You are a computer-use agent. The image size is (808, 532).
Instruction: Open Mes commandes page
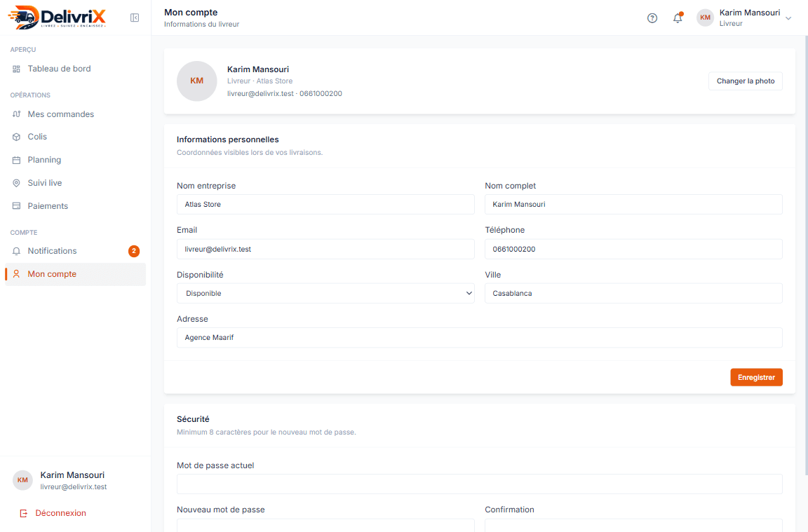click(75, 114)
